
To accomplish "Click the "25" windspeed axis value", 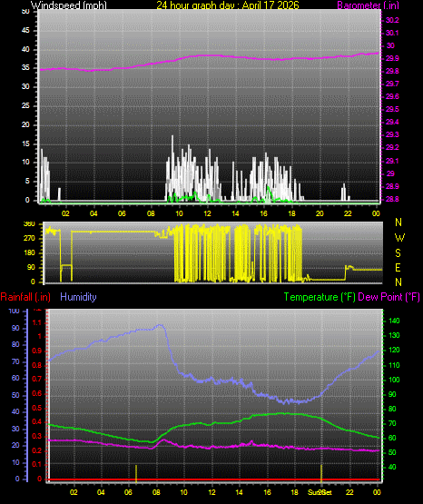I will coord(25,105).
